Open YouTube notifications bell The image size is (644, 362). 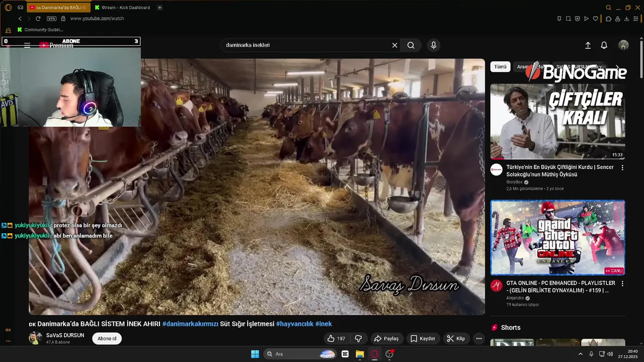[604, 45]
